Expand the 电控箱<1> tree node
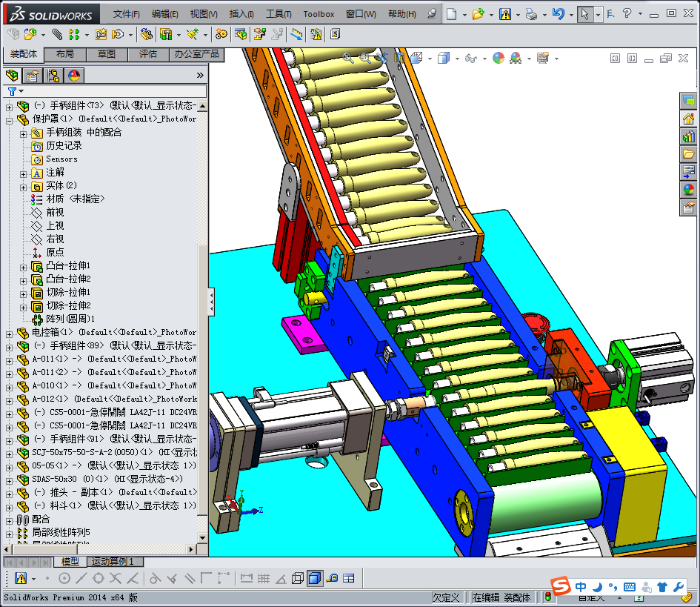This screenshot has width=700, height=607. tap(9, 334)
